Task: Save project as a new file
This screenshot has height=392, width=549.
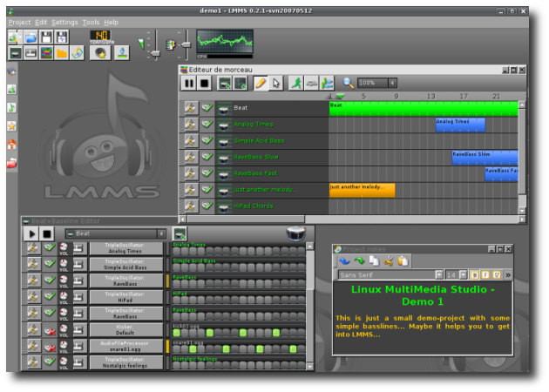Action: (62, 37)
